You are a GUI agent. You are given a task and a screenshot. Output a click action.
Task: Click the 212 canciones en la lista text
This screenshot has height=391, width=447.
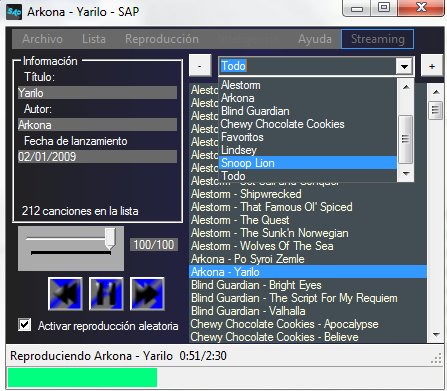point(80,211)
